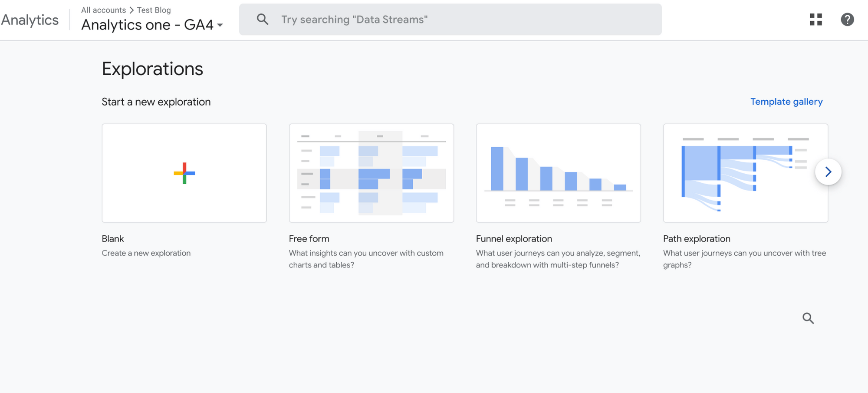Select the Free form template thumbnail
The height and width of the screenshot is (393, 868).
372,173
